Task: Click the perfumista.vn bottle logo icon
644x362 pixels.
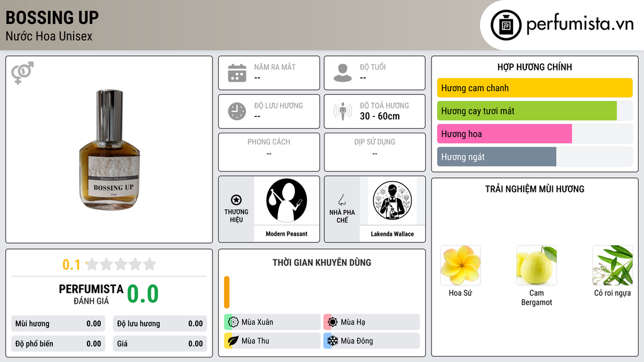Action: pos(506,25)
